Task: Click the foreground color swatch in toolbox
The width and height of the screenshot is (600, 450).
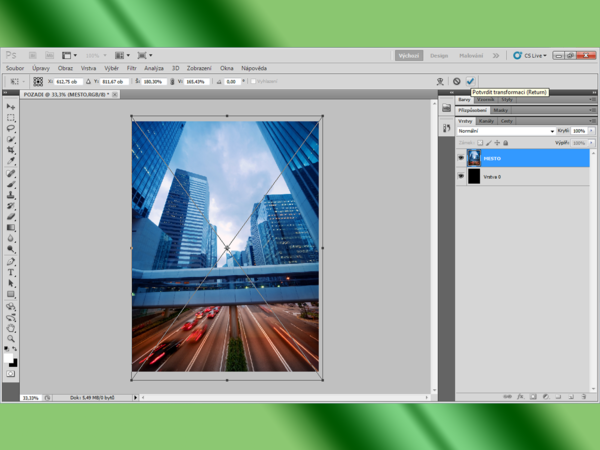Action: (9, 357)
